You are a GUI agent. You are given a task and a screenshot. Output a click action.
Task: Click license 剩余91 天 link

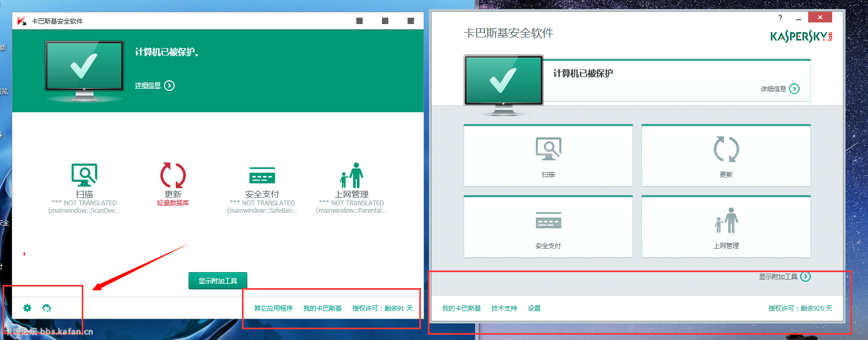point(382,308)
